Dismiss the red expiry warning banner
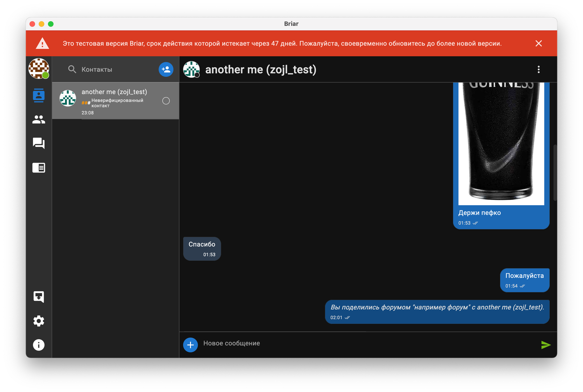 538,43
